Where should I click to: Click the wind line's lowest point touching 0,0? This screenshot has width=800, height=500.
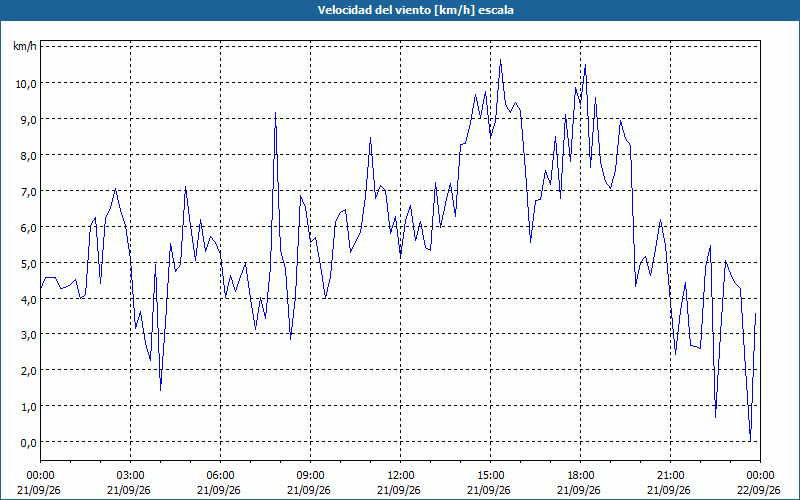click(750, 441)
